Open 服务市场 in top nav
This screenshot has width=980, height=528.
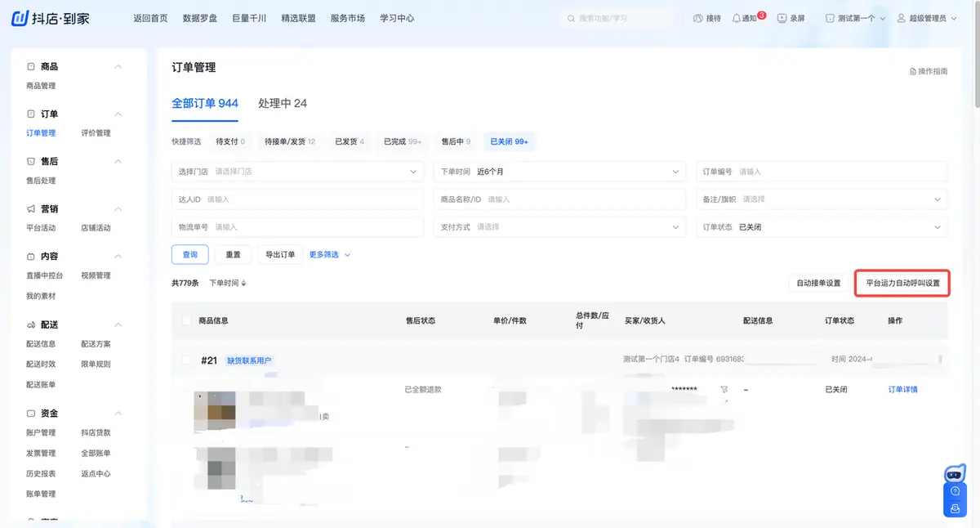[x=348, y=18]
